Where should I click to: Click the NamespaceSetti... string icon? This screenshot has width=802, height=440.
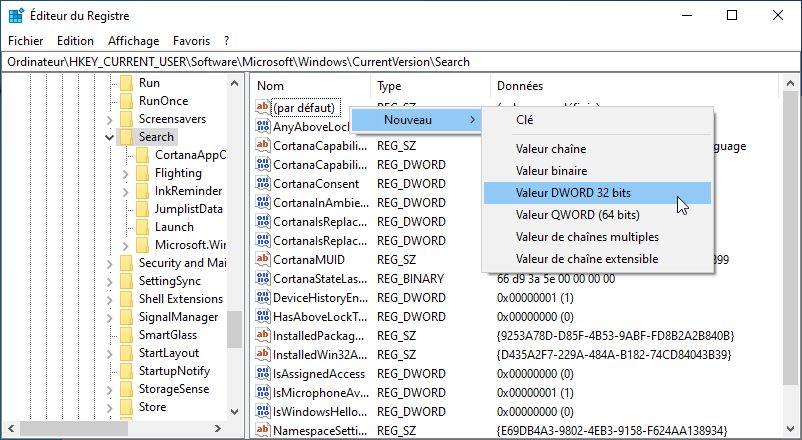262,430
